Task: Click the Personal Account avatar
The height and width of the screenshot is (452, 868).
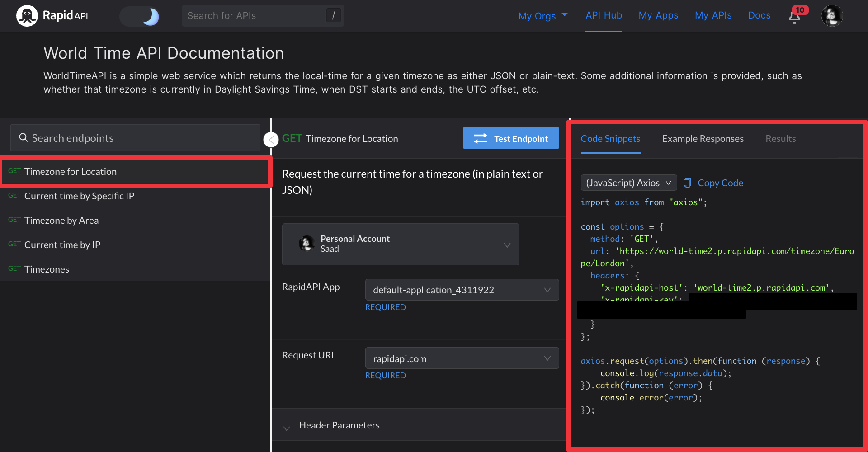Action: pos(307,244)
